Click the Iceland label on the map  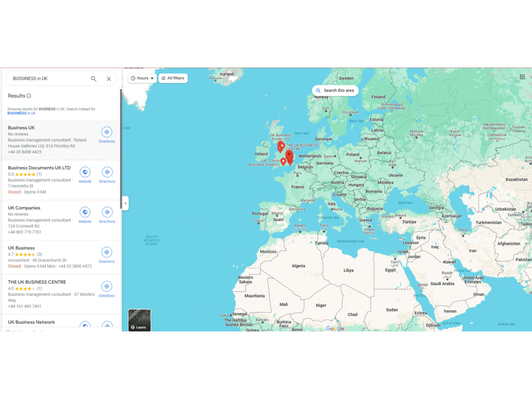227,74
